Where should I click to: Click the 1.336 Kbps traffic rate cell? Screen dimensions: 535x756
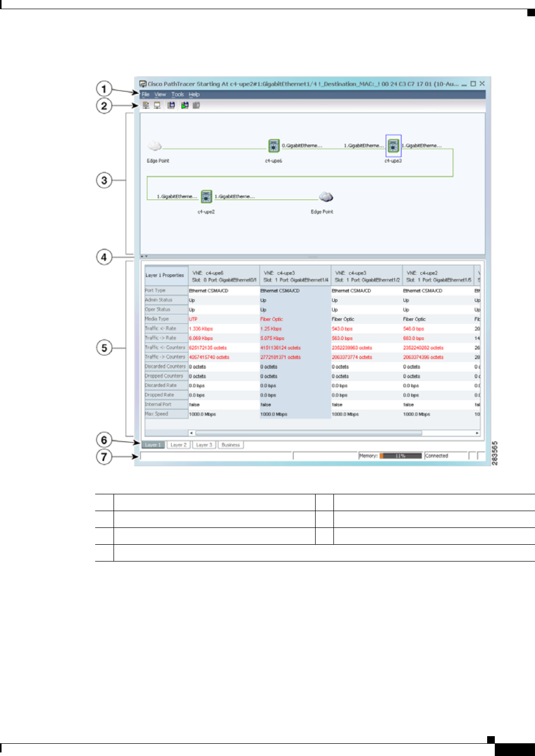pos(224,329)
